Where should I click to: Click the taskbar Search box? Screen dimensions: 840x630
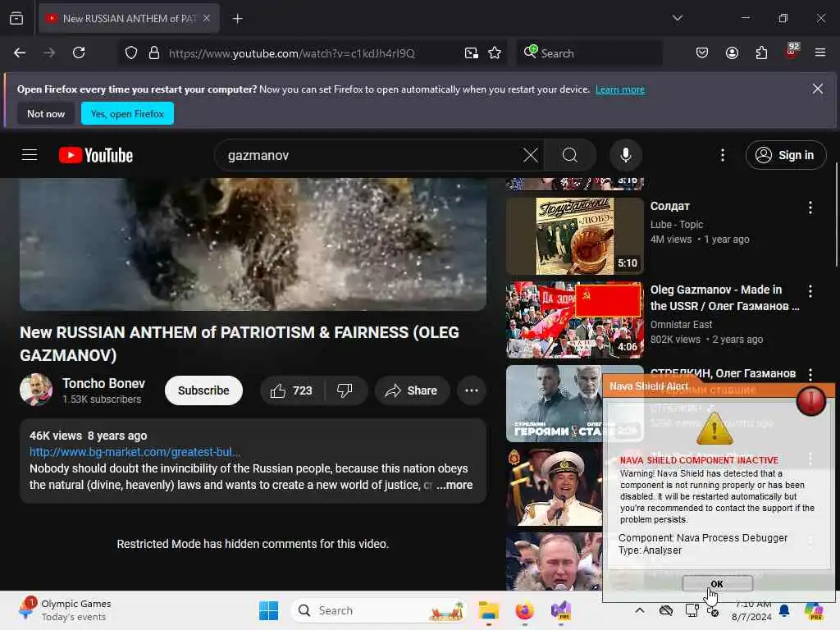click(x=379, y=610)
